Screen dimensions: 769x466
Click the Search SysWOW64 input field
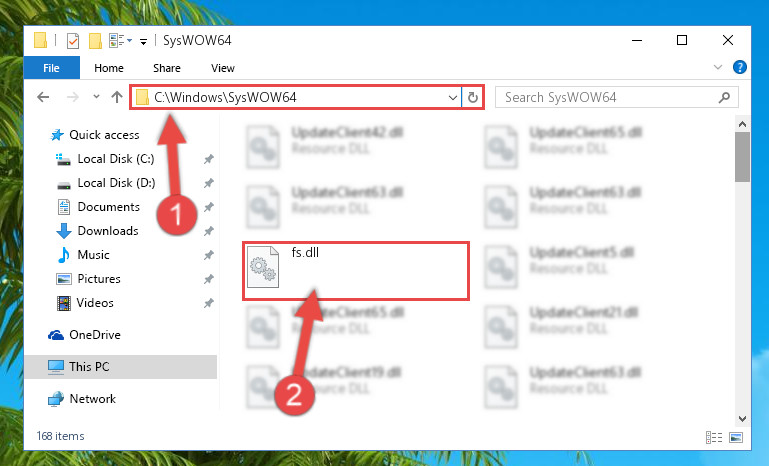click(x=617, y=97)
